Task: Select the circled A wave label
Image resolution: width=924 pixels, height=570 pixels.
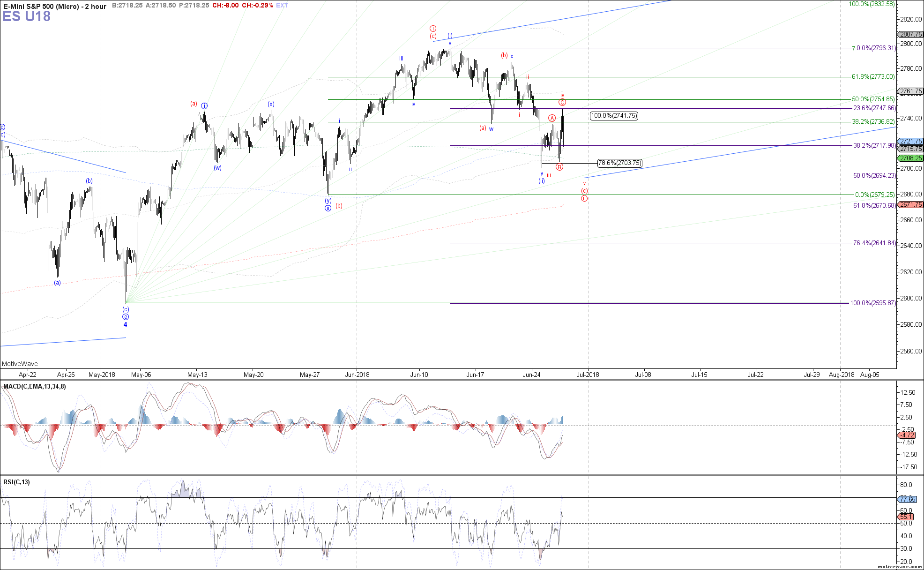Action: [552, 118]
